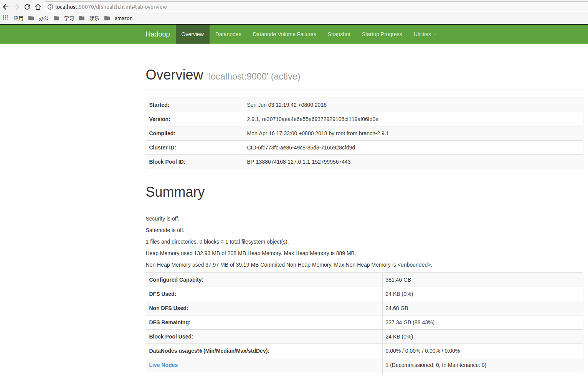Open the Datanode Volume Failures tab
This screenshot has height=375, width=588.
[284, 34]
